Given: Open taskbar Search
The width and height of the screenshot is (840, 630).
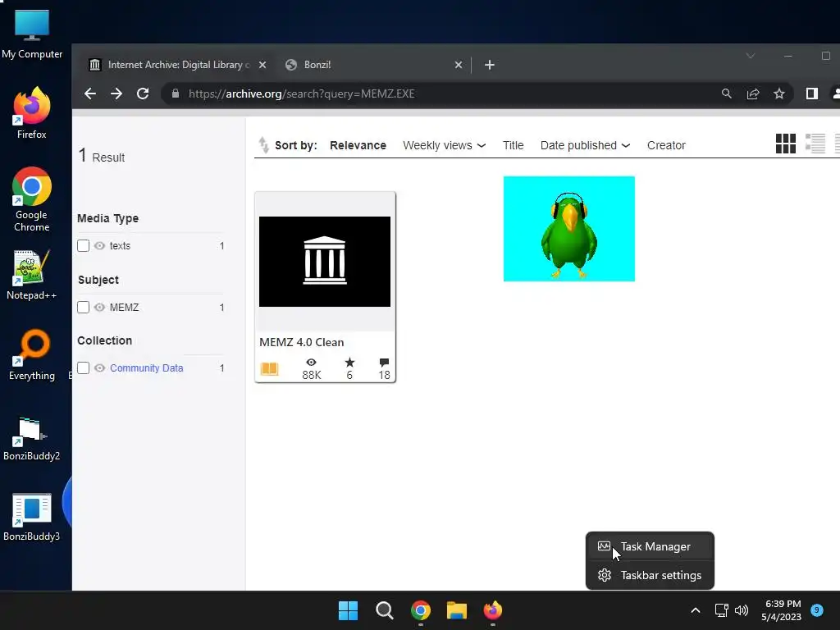Looking at the screenshot, I should coord(384,610).
